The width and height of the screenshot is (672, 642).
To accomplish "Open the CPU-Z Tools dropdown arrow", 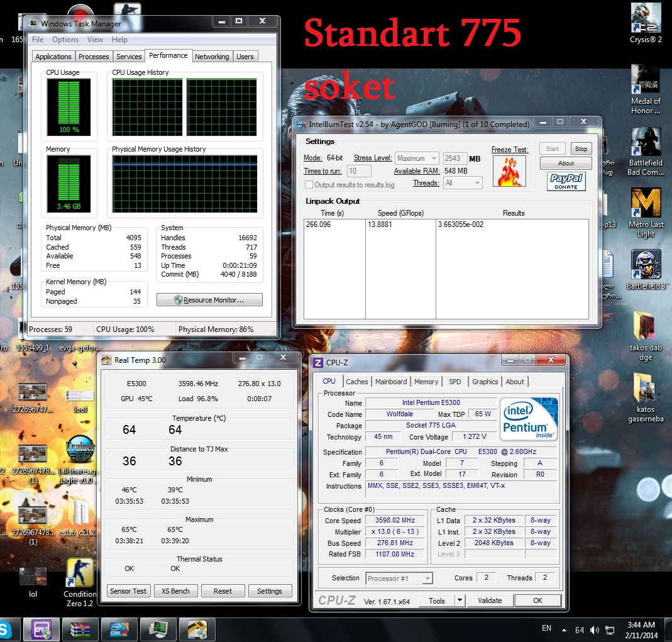I will (x=460, y=600).
